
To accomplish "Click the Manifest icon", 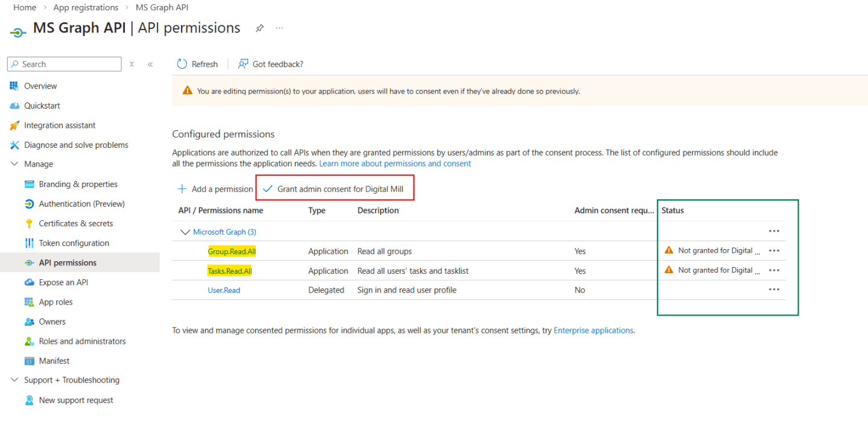I will point(29,361).
